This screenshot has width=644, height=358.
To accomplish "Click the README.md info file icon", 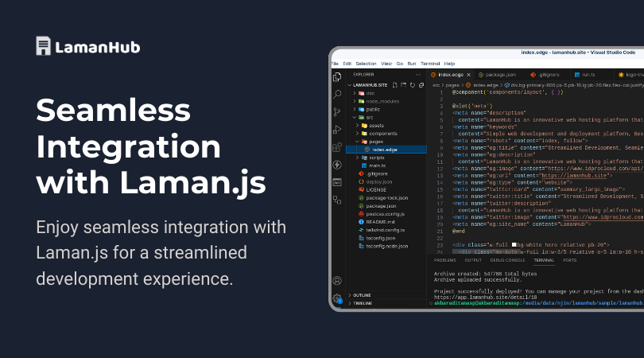I will (x=361, y=222).
